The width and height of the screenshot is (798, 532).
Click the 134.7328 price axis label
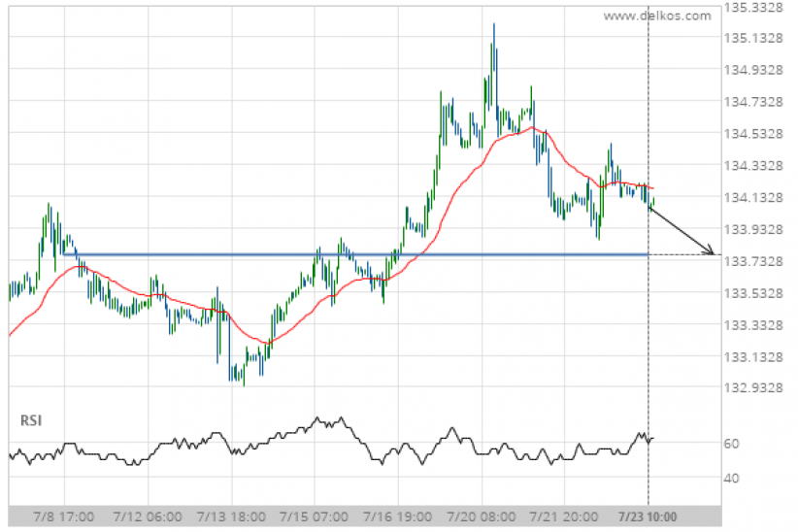[753, 102]
